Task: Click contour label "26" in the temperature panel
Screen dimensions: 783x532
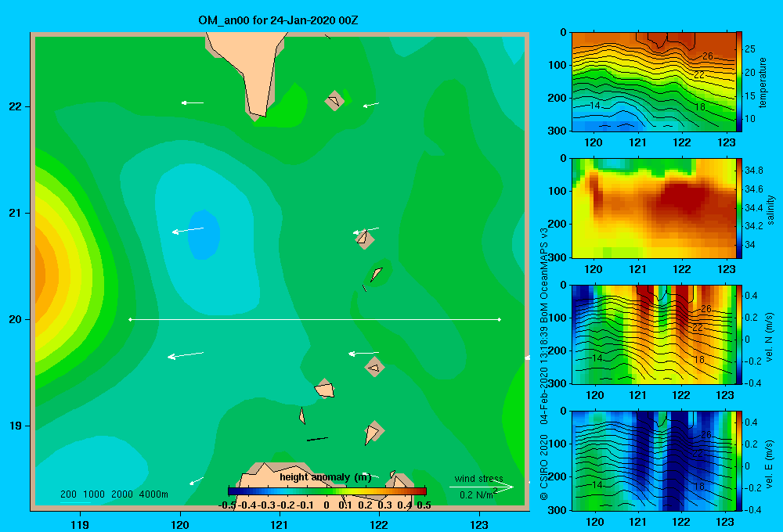Action: tap(708, 56)
